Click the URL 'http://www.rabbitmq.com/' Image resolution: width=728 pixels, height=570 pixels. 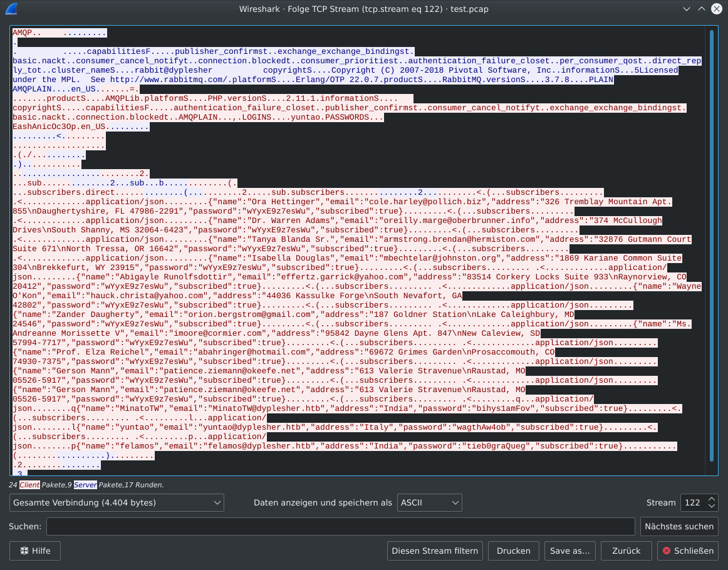(169, 80)
